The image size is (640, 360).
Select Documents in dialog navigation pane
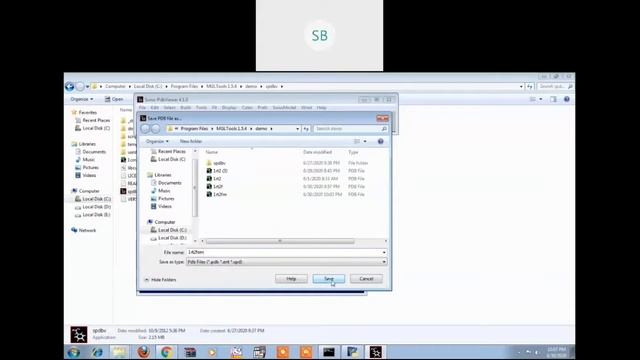tap(169, 183)
